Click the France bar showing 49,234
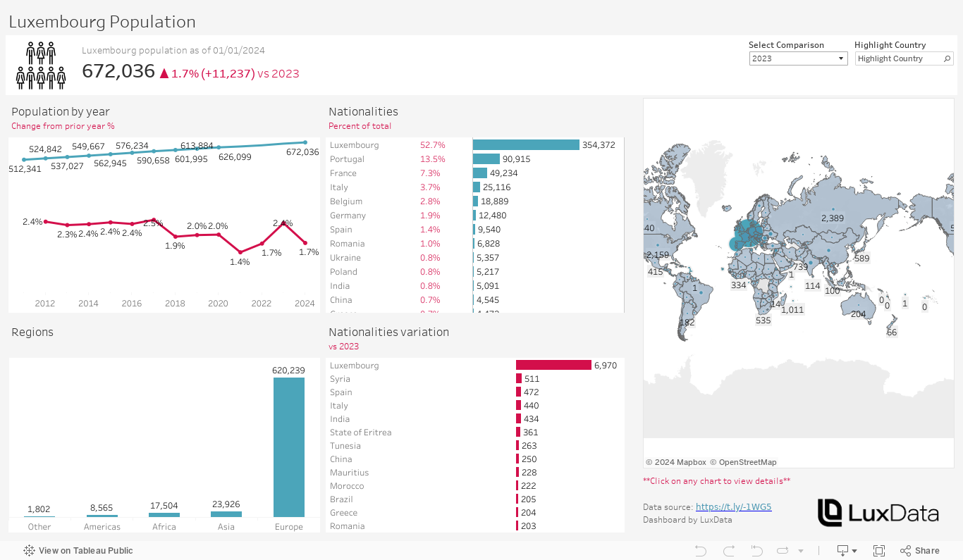This screenshot has height=560, width=963. [x=480, y=173]
